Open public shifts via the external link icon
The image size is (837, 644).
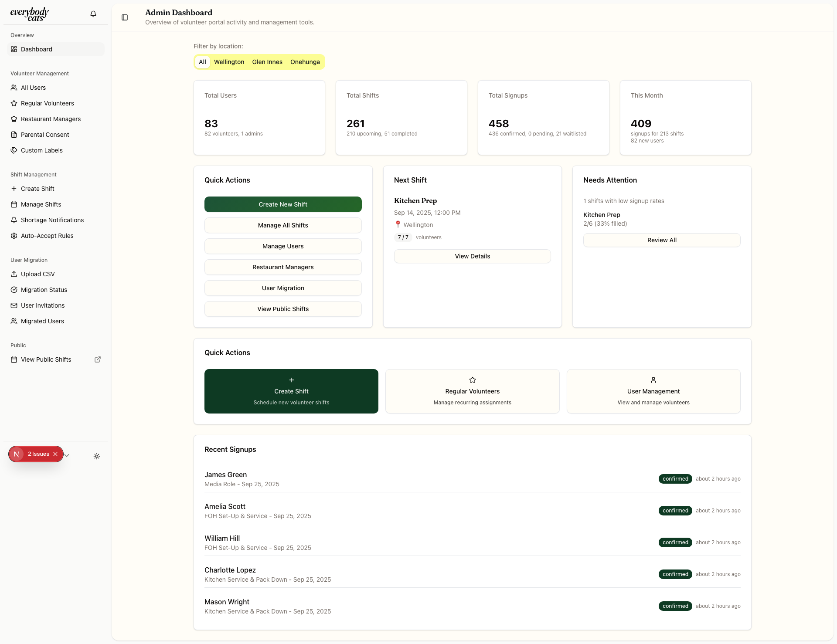pyautogui.click(x=98, y=359)
